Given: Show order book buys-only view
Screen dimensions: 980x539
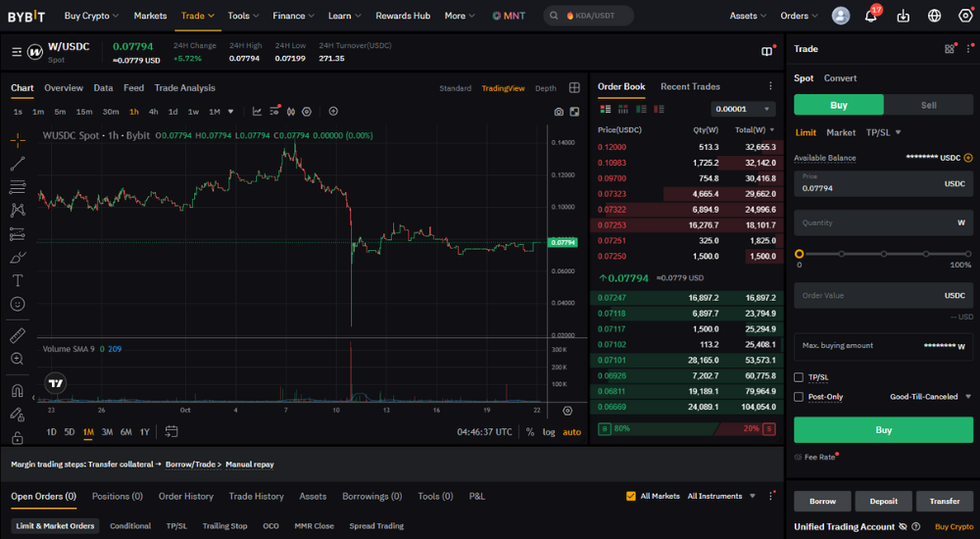Looking at the screenshot, I should click(x=641, y=110).
